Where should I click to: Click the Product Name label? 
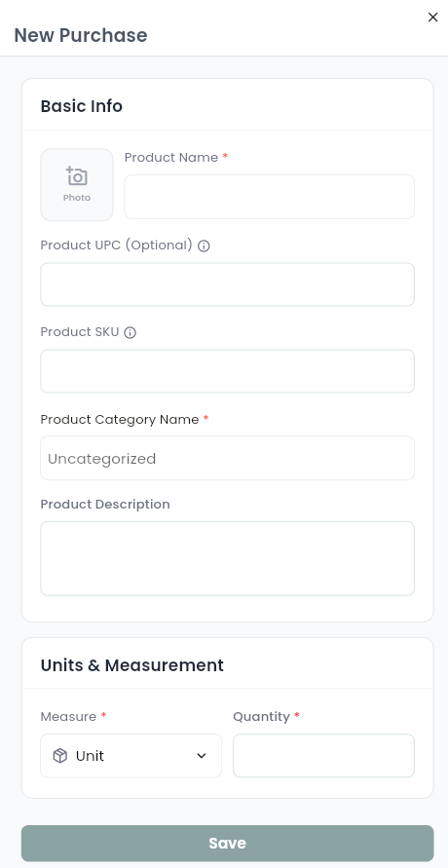click(x=171, y=157)
